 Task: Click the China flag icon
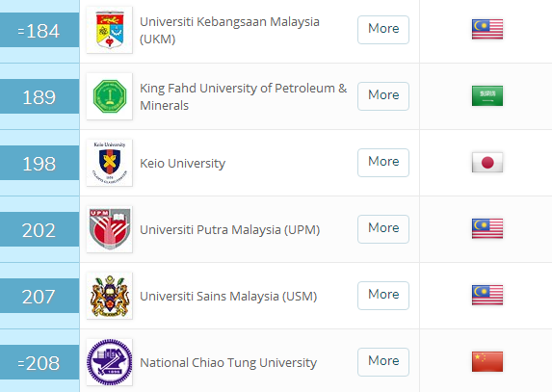487,361
